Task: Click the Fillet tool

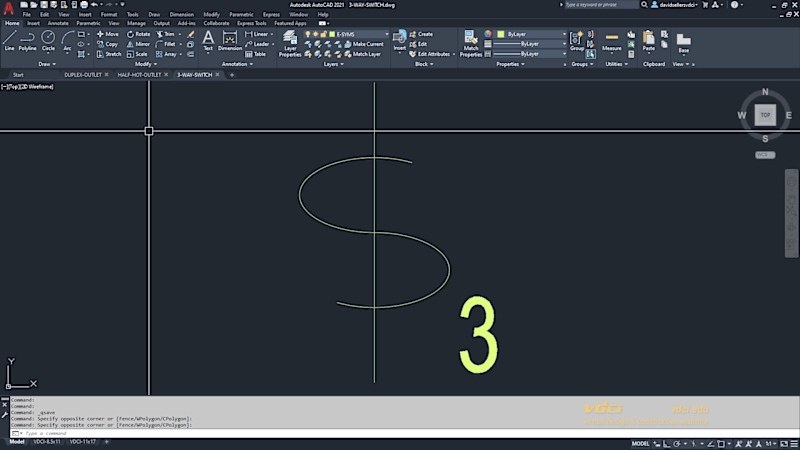Action: pyautogui.click(x=165, y=44)
